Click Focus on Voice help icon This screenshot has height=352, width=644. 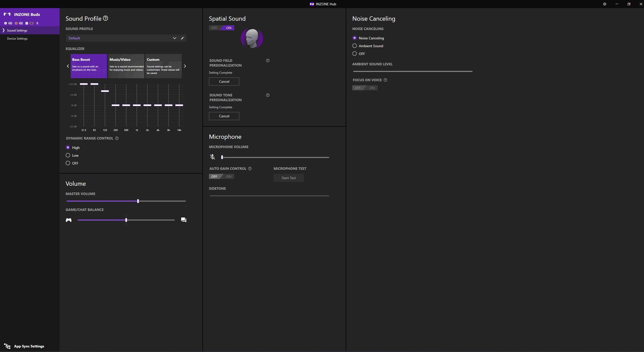[385, 80]
